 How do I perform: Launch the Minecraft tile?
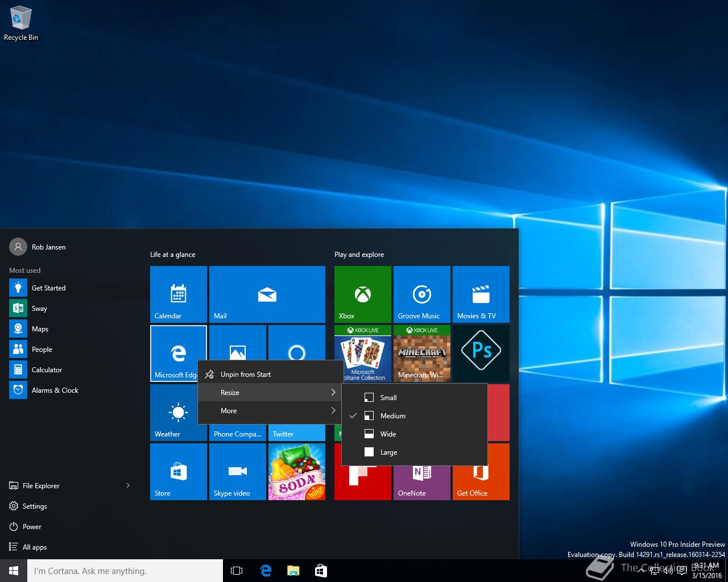(422, 353)
